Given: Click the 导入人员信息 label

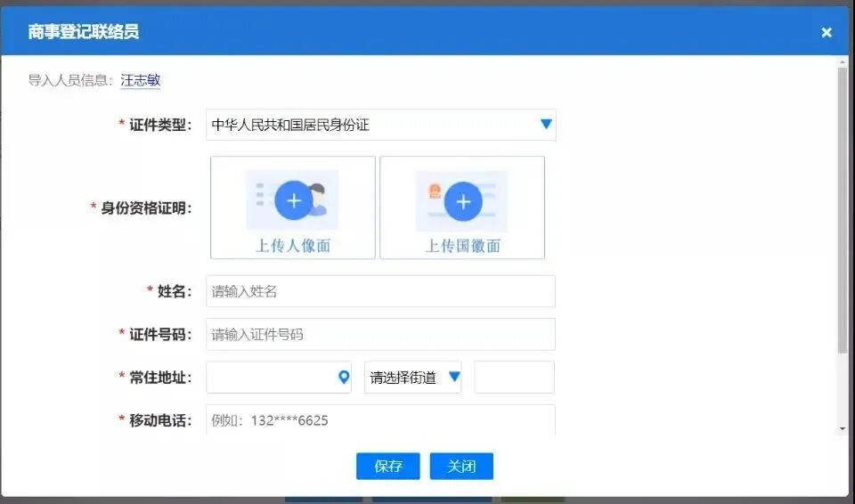Looking at the screenshot, I should [70, 80].
